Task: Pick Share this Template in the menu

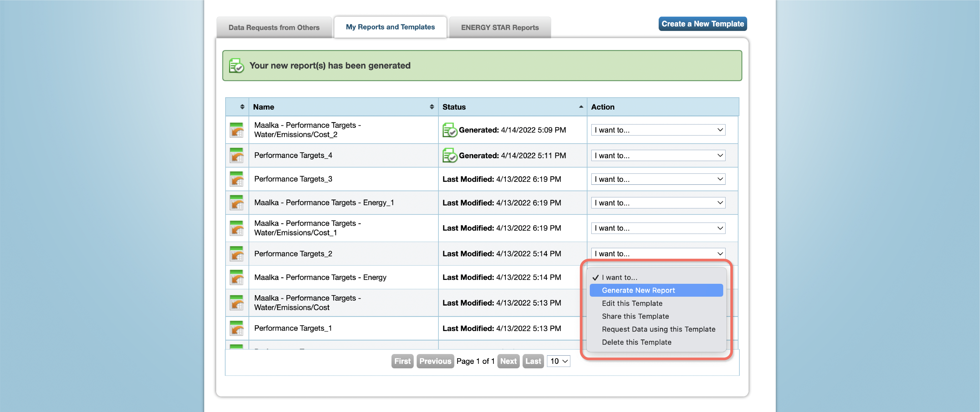Action: [x=656, y=316]
